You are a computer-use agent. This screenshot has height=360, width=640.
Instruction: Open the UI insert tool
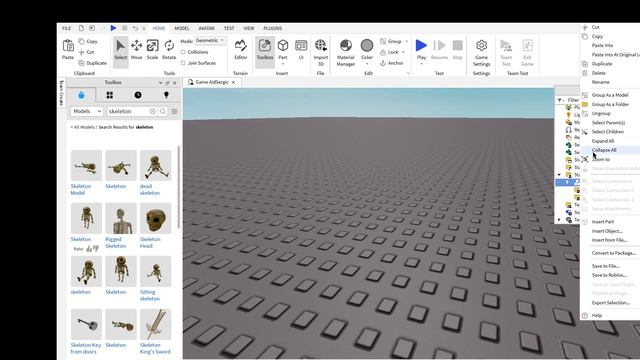tap(301, 49)
